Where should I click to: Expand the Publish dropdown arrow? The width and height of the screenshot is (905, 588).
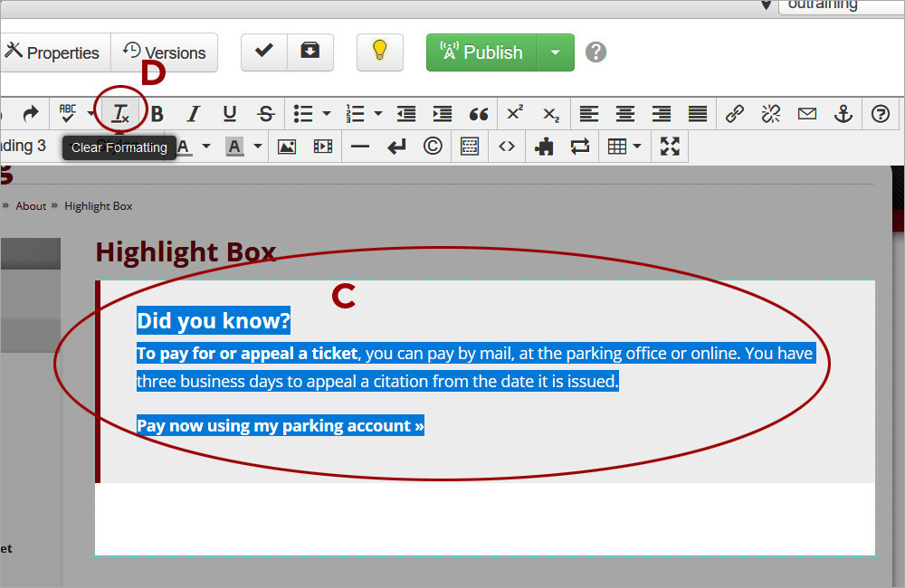click(x=556, y=52)
